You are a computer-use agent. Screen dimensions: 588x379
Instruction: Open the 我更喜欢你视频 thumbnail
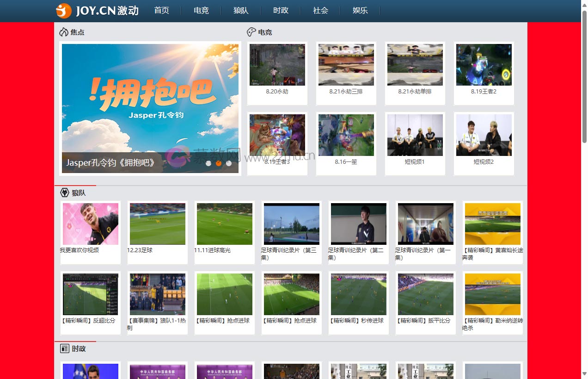point(91,224)
